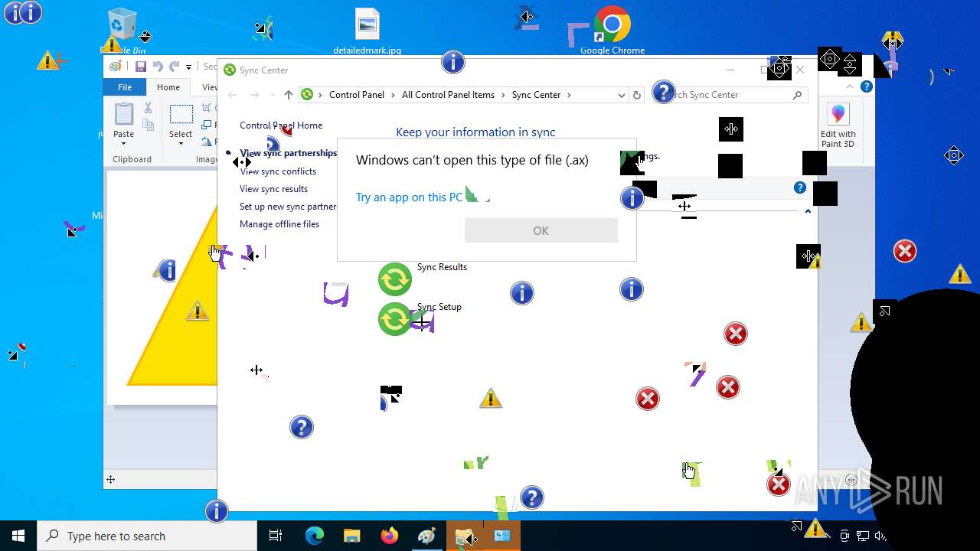Click the Undo arrow in Paint's title bar

(158, 67)
